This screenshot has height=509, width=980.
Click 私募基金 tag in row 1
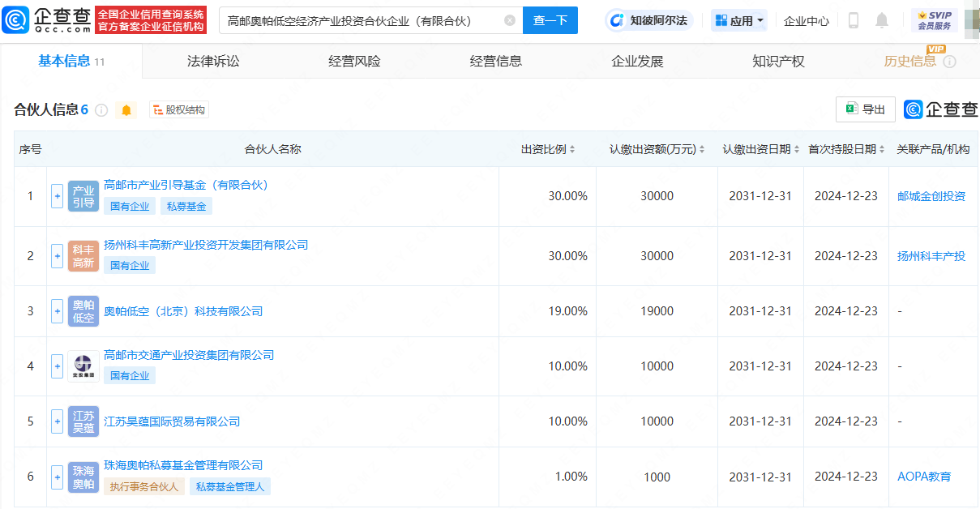186,206
